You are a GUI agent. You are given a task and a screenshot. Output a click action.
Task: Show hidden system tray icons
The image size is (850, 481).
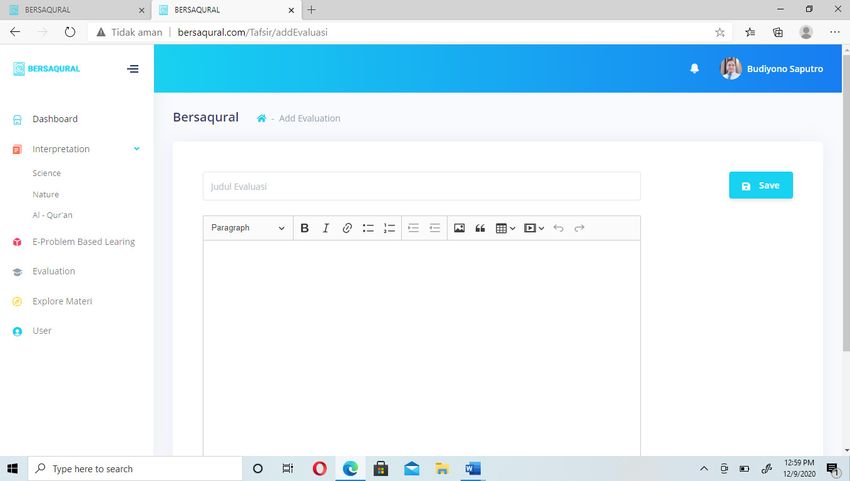(x=704, y=469)
